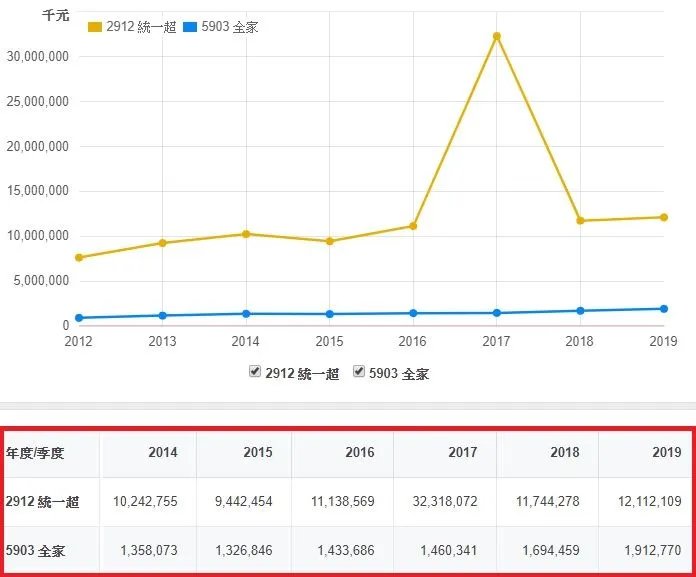Click x-axis label 2016 under chart
Screen dimensions: 696x577
(412, 341)
